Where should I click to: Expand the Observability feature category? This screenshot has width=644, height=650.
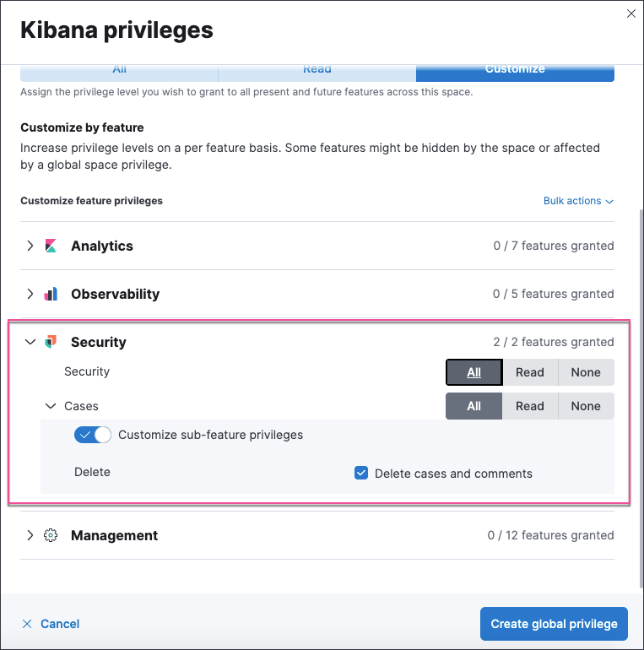click(30, 295)
